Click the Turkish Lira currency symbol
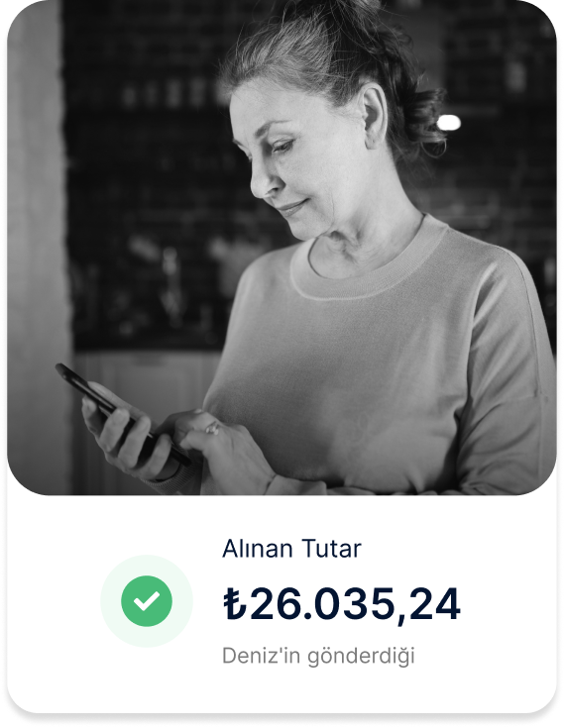This screenshot has height=728, width=564. [x=235, y=603]
